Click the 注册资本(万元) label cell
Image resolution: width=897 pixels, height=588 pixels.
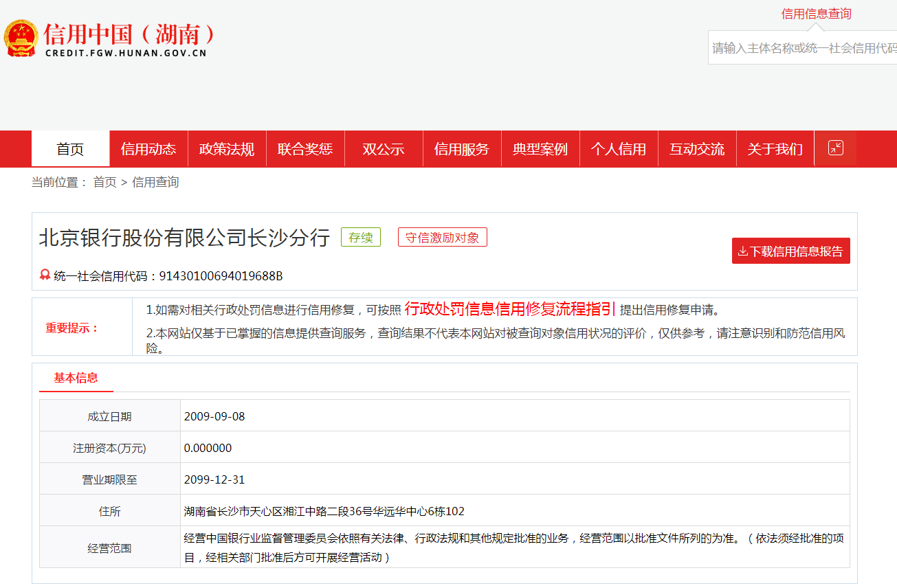click(110, 447)
